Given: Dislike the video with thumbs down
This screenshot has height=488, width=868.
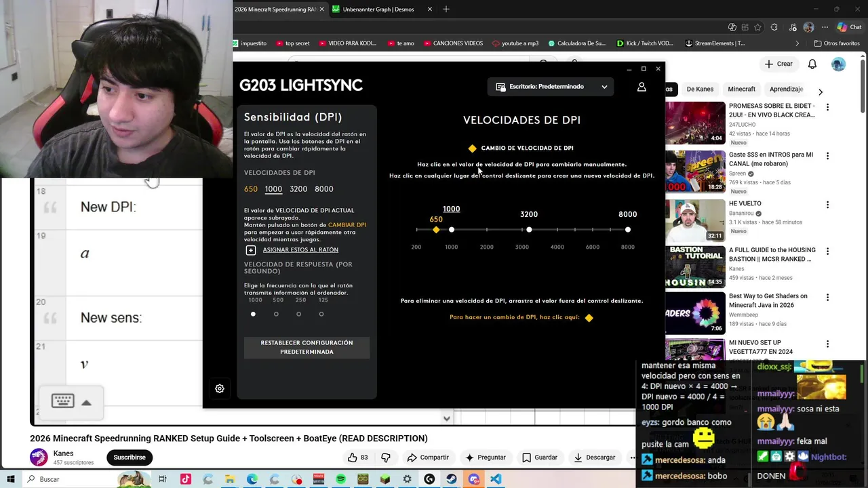Looking at the screenshot, I should pos(386,457).
